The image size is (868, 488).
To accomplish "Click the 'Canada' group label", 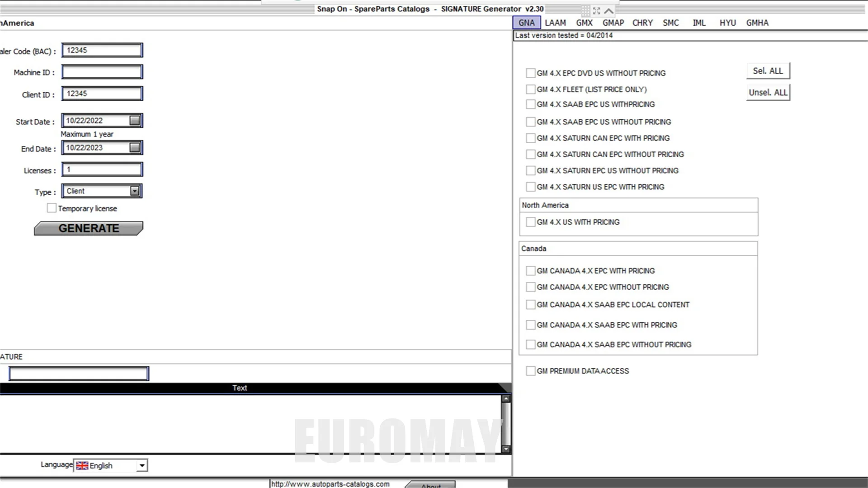I will pos(533,249).
